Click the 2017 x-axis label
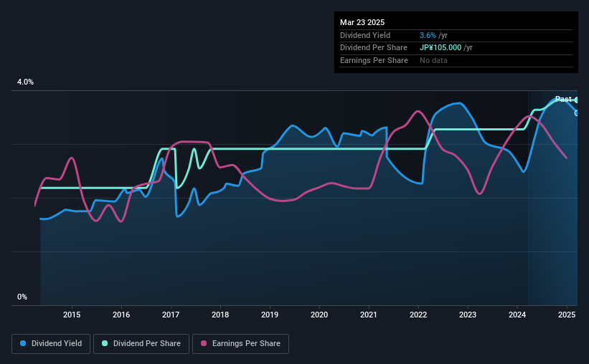 (171, 315)
